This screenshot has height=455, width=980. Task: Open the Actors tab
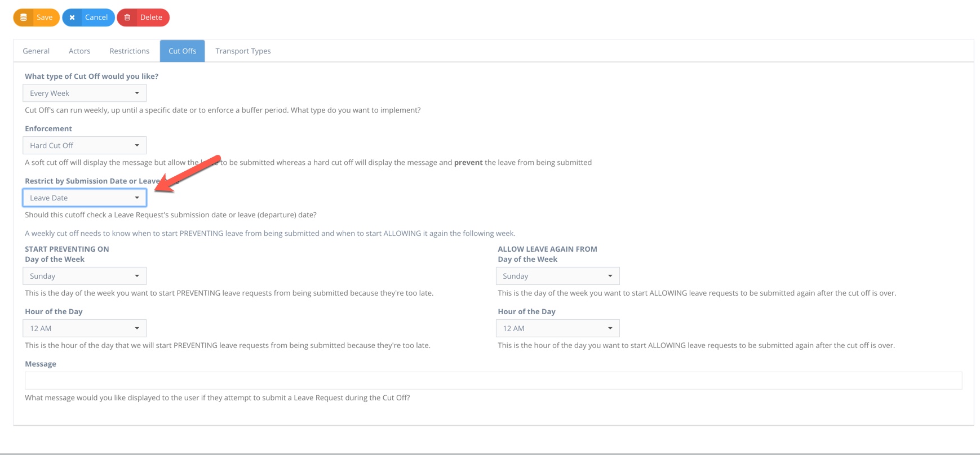(x=79, y=51)
